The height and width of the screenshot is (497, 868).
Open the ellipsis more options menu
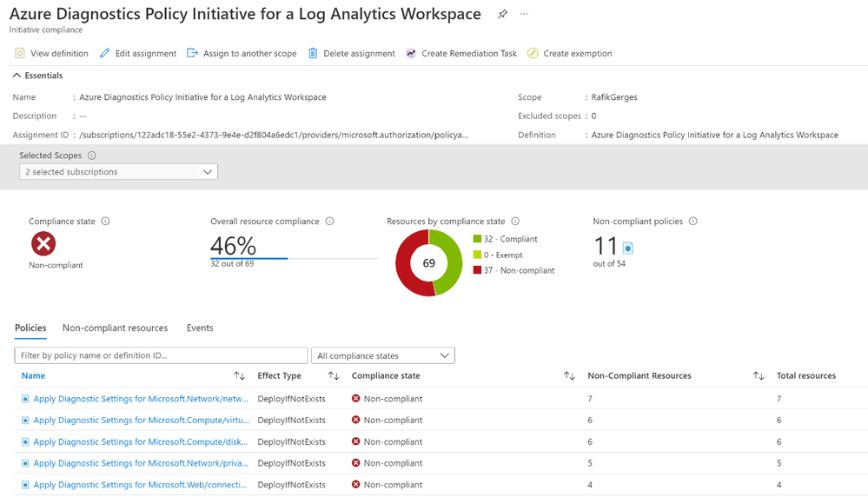(524, 14)
